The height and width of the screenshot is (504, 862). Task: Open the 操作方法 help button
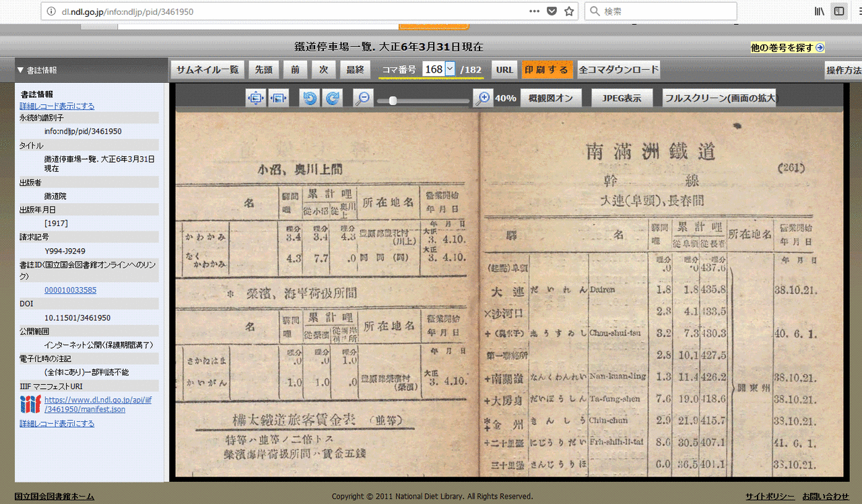click(x=843, y=70)
